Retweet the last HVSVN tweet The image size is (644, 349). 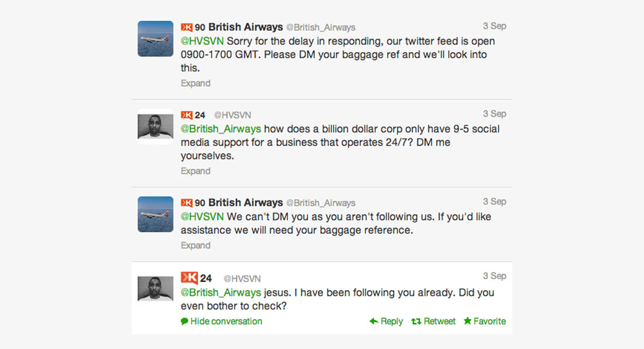433,321
